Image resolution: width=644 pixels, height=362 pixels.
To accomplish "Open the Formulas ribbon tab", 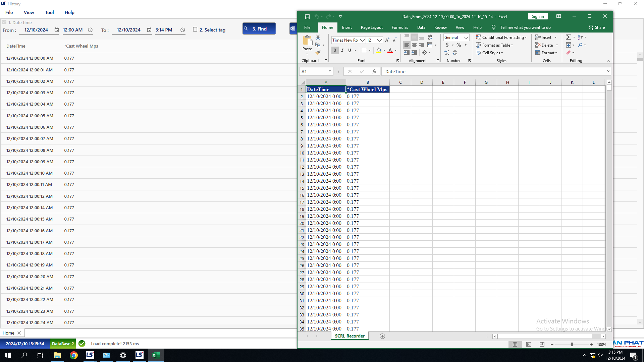I will click(400, 27).
